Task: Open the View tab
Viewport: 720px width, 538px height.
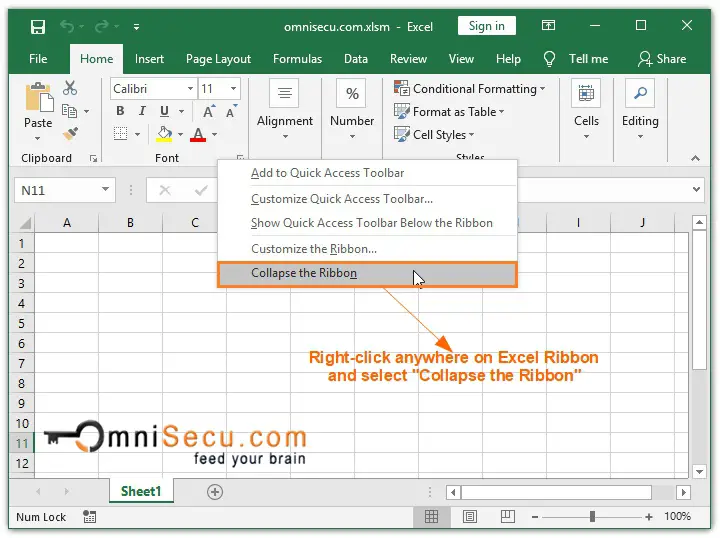Action: [461, 59]
